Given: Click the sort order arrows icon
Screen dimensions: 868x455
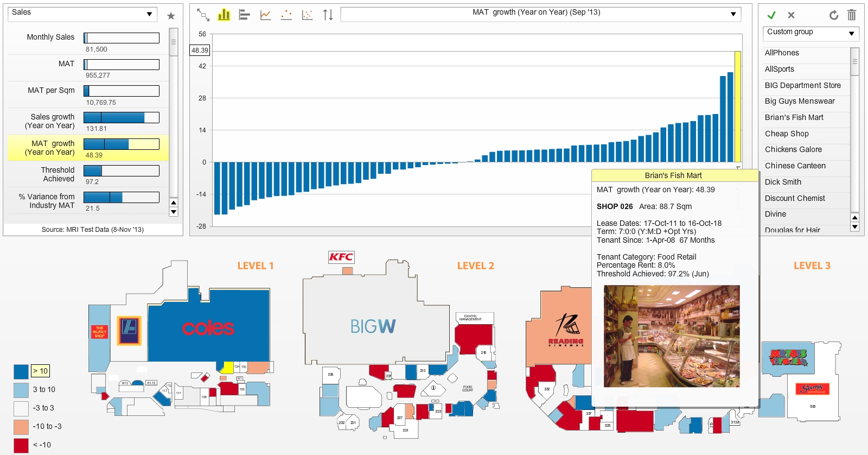Looking at the screenshot, I should [x=328, y=15].
